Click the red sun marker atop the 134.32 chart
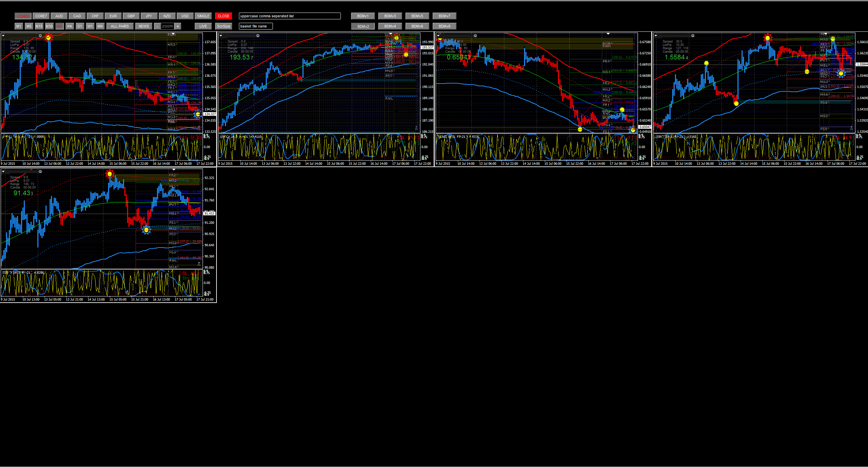 click(x=49, y=38)
